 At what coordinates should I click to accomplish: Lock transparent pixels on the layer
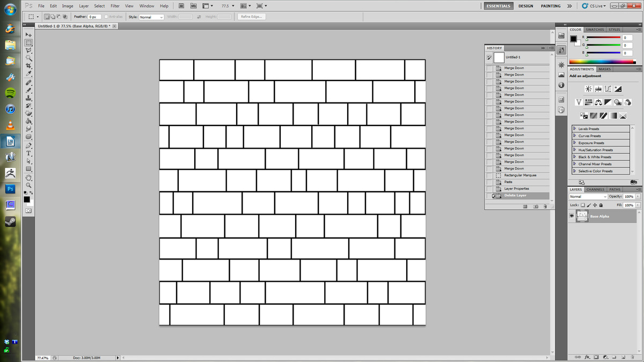583,205
